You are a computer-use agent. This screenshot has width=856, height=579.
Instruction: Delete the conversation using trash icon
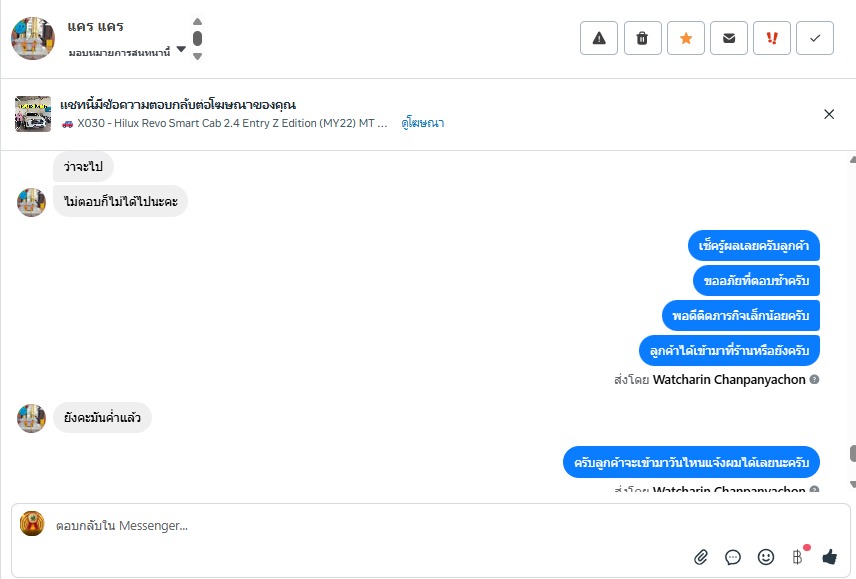[x=642, y=38]
